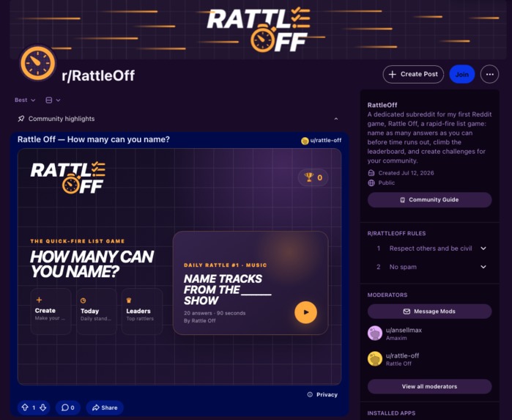This screenshot has height=420, width=512.
Task: Change the post layout view dropdown
Action: (x=53, y=100)
